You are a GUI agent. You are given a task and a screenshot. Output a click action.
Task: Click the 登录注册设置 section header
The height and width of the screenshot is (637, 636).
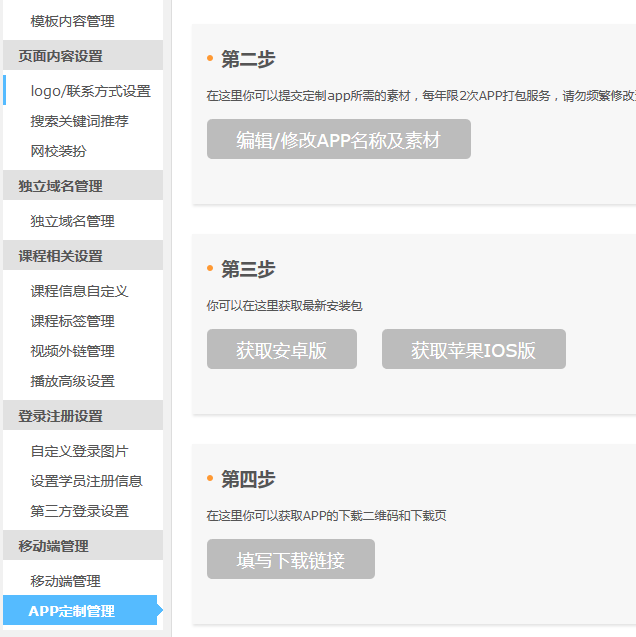tap(60, 416)
